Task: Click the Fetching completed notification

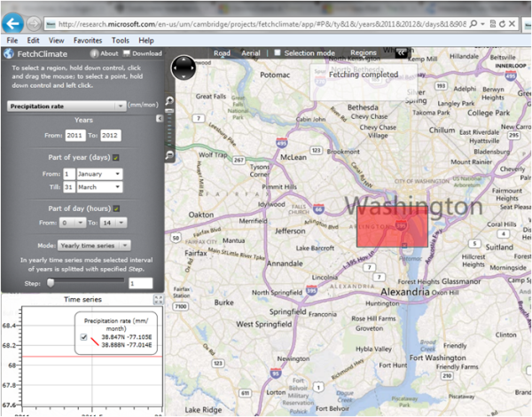Action: pos(364,83)
